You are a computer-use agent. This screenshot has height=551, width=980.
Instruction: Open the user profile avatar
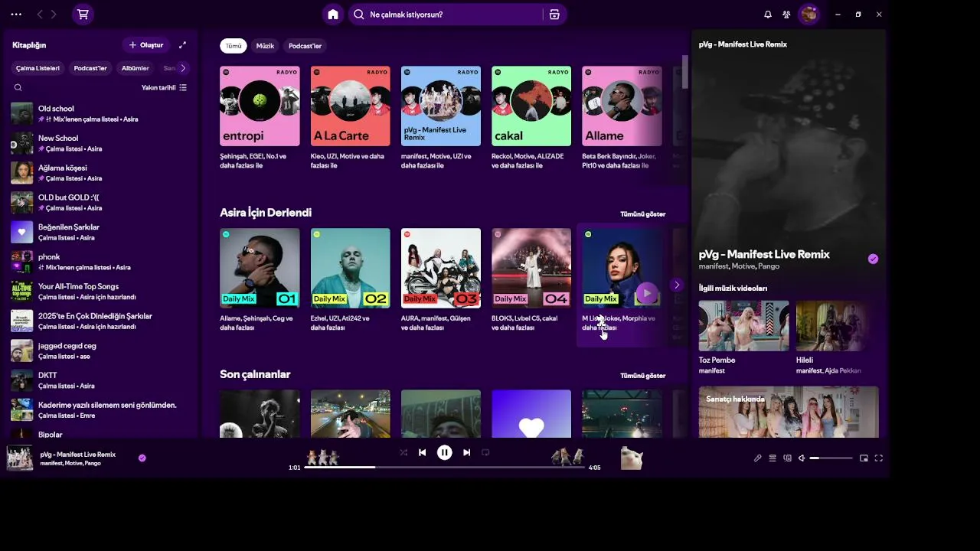(x=808, y=15)
